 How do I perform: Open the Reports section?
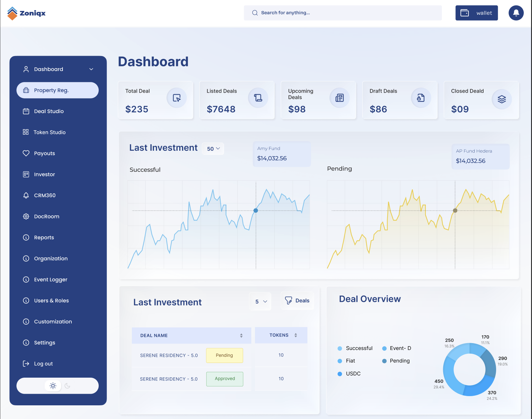44,237
